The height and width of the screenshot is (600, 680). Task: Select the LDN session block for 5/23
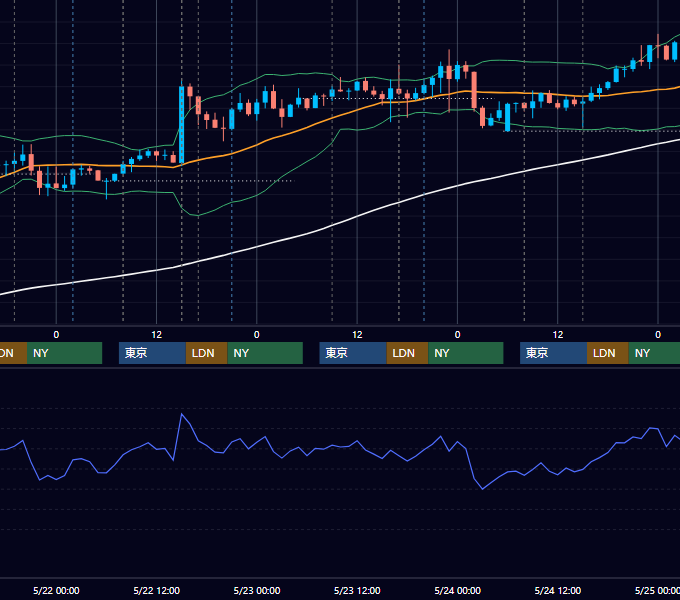point(407,353)
